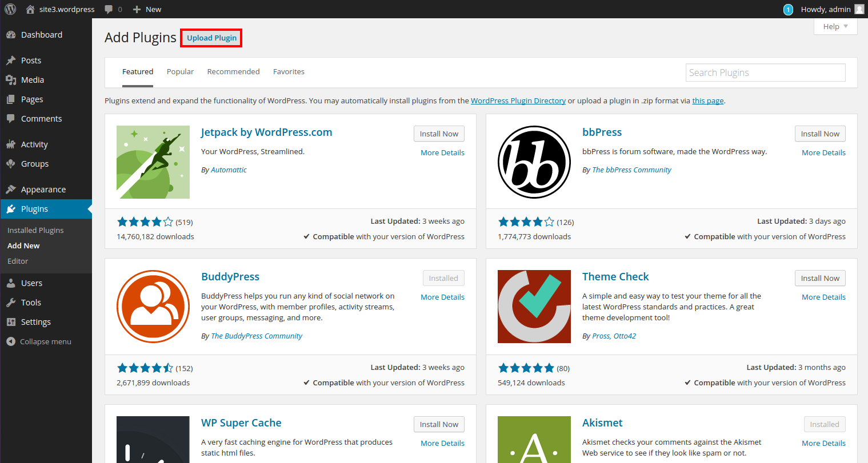This screenshot has height=463, width=868.
Task: Click the Settings sidebar icon
Action: (11, 322)
